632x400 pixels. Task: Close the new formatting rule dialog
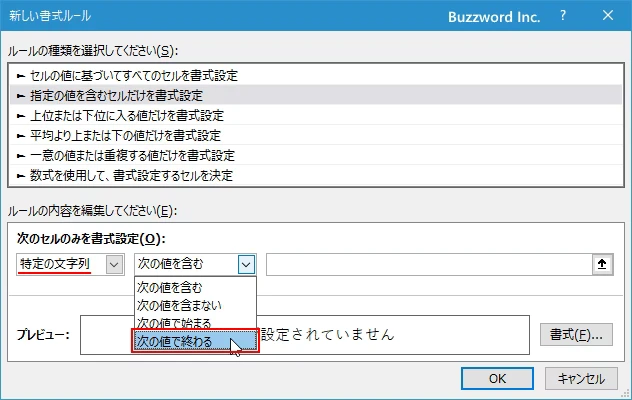(x=608, y=15)
